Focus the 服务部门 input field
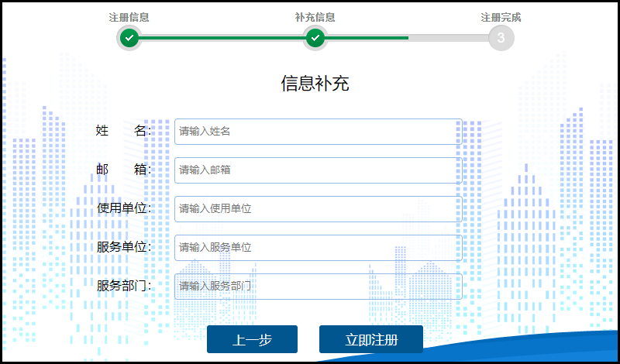Screen dimensions: 620x364 pos(319,287)
